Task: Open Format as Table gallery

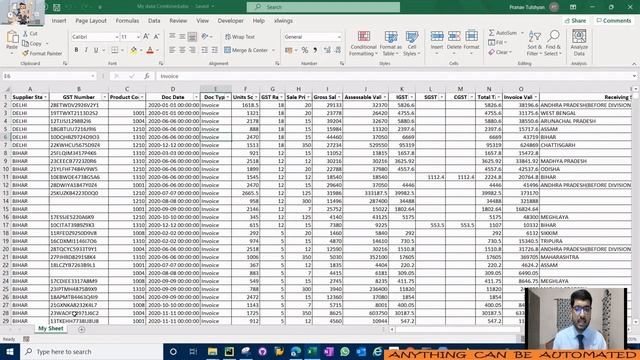Action: click(391, 43)
